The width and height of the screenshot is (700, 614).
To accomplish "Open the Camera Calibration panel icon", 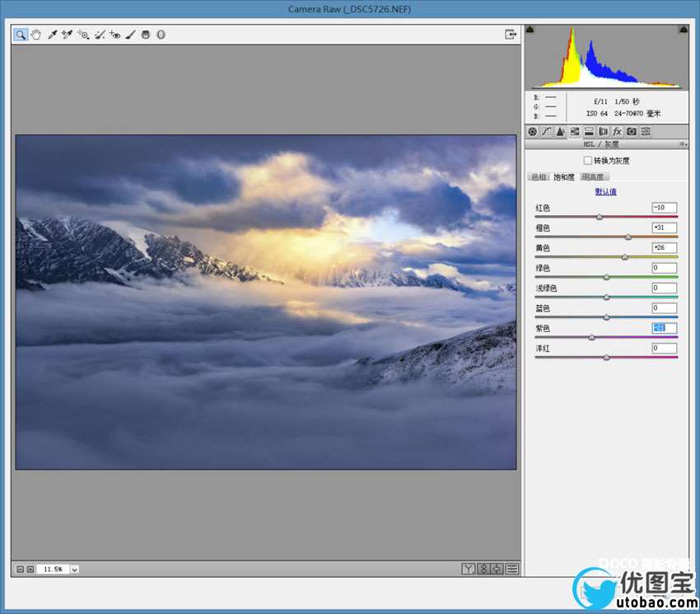I will point(632,132).
